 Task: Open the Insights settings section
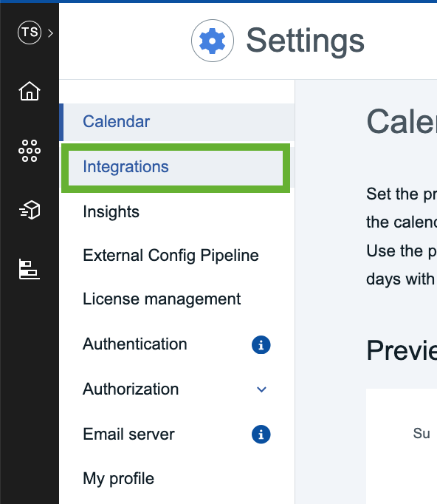[x=177, y=212]
